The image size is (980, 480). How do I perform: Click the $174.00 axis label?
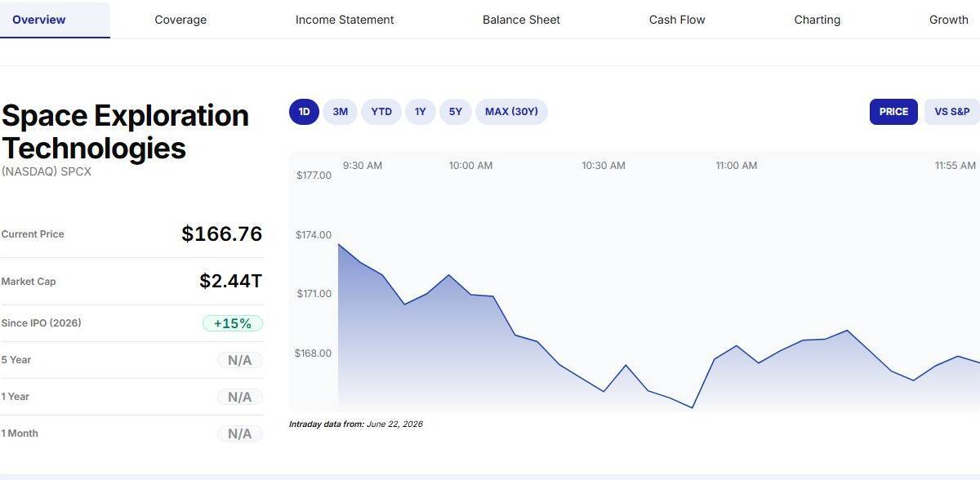[314, 235]
